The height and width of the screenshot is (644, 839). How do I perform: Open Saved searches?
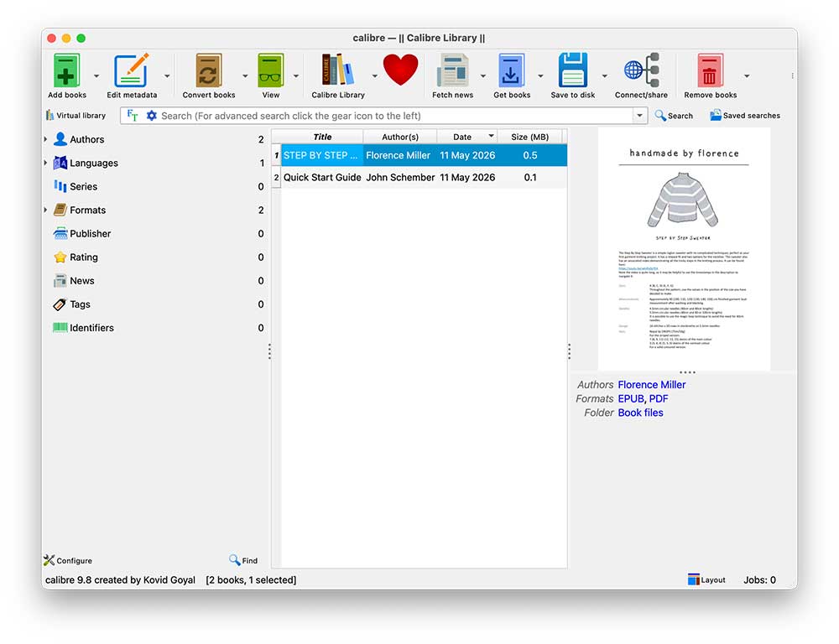pos(745,116)
